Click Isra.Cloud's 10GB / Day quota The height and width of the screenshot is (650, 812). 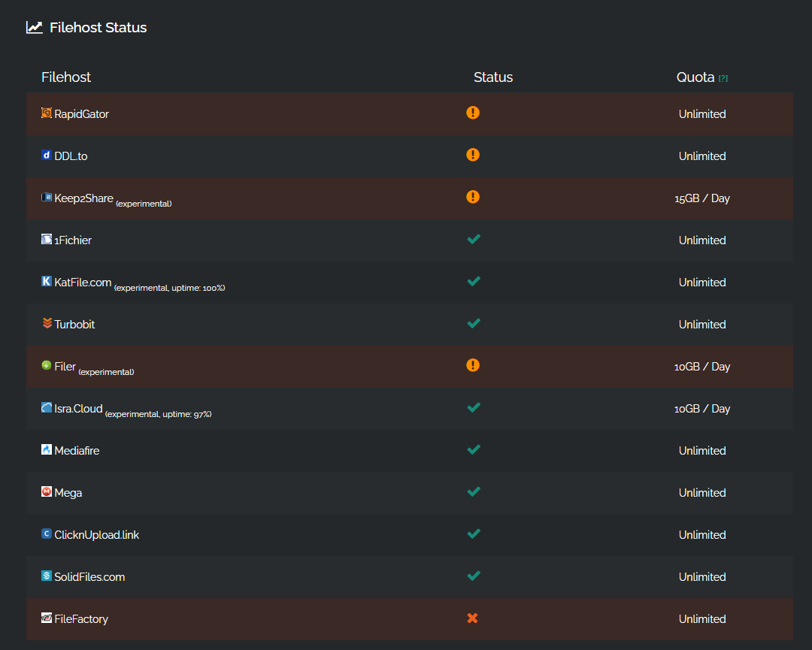click(x=702, y=409)
